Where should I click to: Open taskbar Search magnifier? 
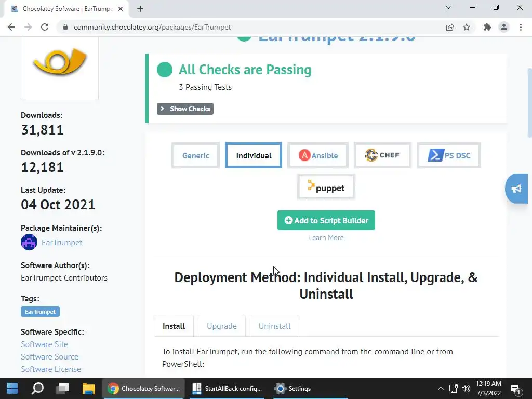pyautogui.click(x=37, y=389)
